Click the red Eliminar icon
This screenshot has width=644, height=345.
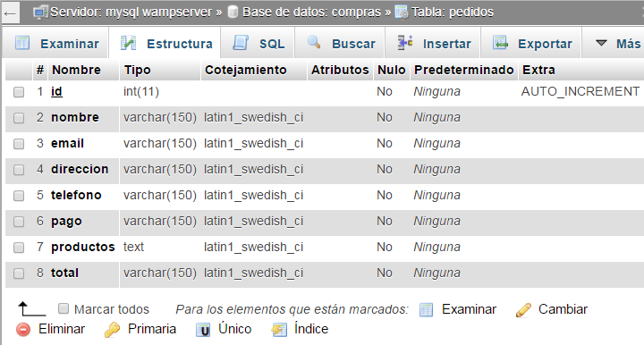[x=23, y=330]
